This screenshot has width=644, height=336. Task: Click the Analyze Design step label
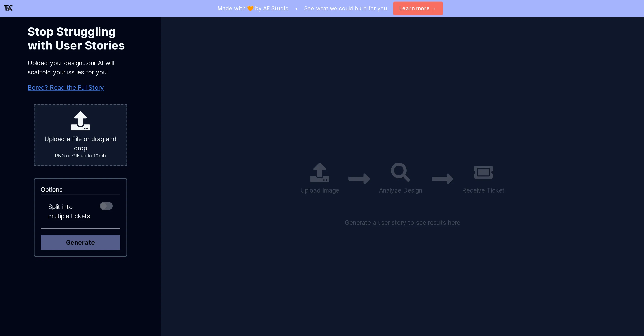pyautogui.click(x=400, y=190)
